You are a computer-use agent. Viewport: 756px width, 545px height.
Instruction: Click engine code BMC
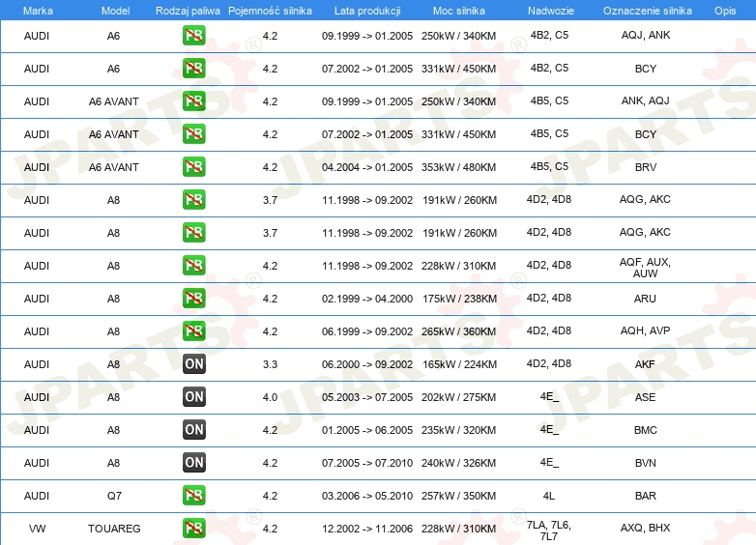click(x=646, y=430)
